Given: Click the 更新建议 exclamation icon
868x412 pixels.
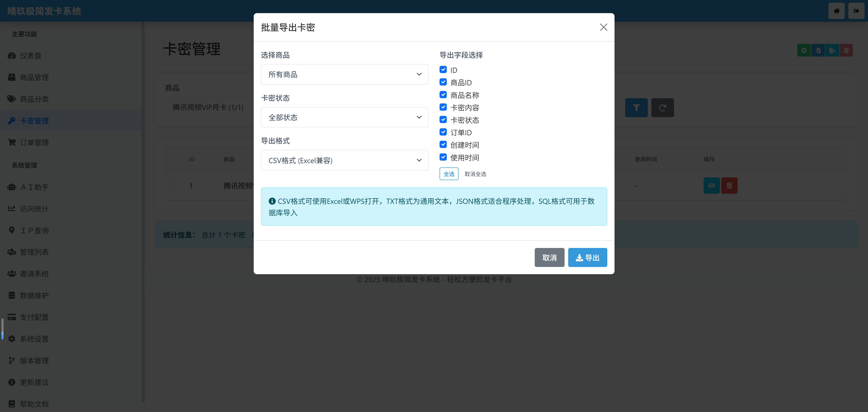Looking at the screenshot, I should point(12,382).
